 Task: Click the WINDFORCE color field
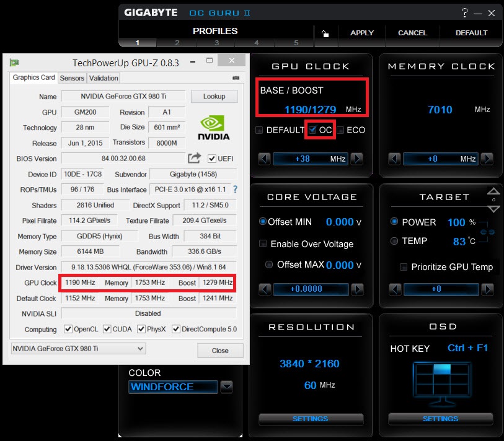click(173, 387)
